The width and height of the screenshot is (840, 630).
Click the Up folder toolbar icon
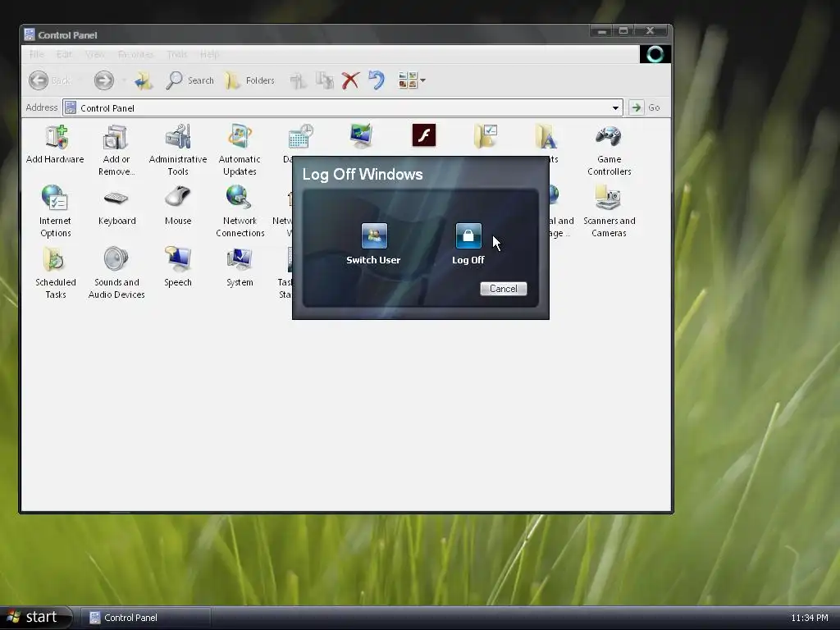pos(144,80)
